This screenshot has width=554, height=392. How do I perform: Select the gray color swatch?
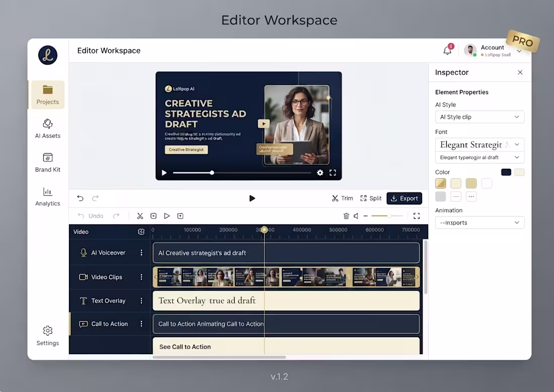441,197
